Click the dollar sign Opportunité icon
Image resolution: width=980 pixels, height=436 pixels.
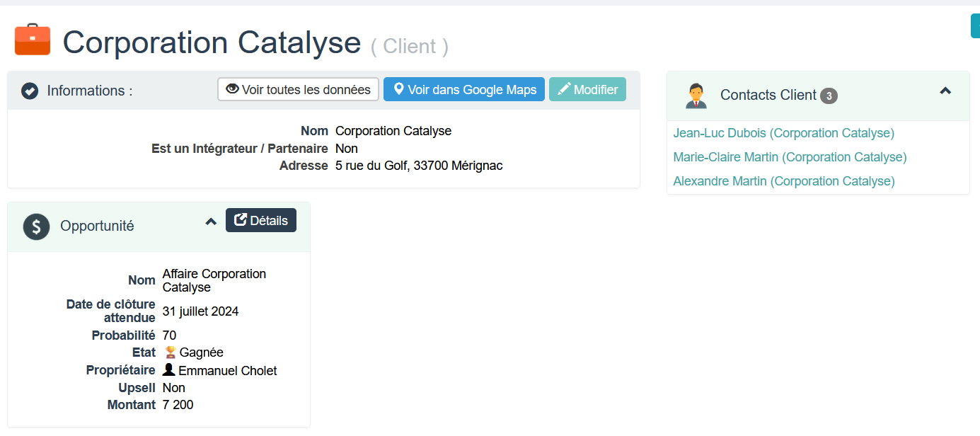(x=36, y=226)
